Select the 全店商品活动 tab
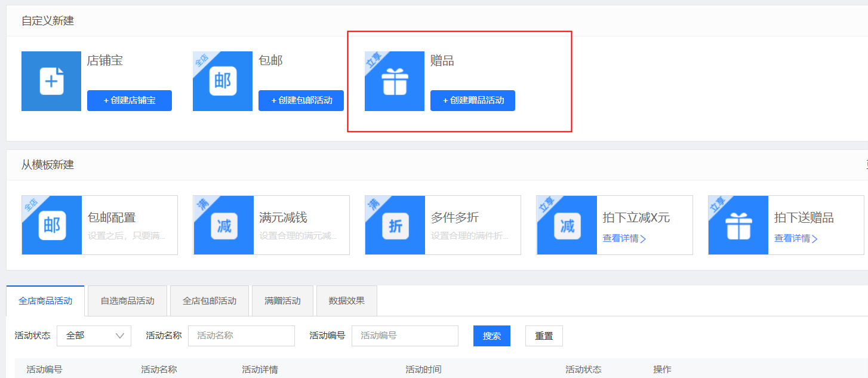Viewport: 868px width, 378px height. (45, 300)
